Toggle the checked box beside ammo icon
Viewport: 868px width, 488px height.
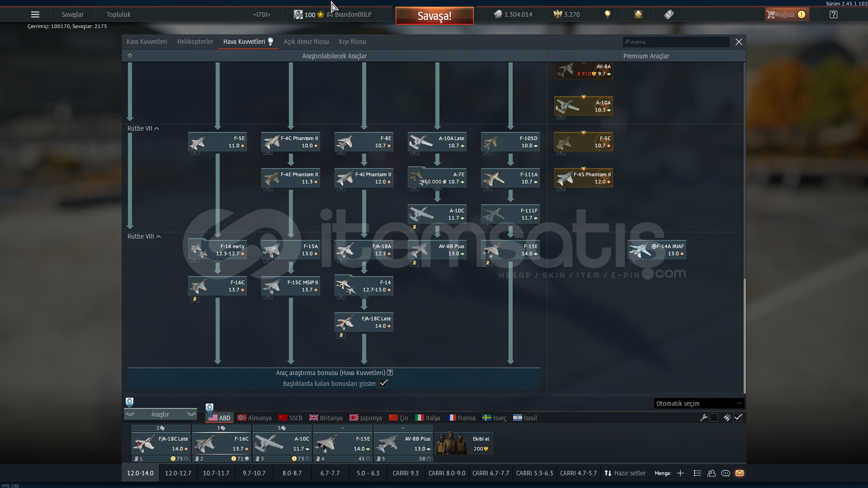[x=738, y=418]
